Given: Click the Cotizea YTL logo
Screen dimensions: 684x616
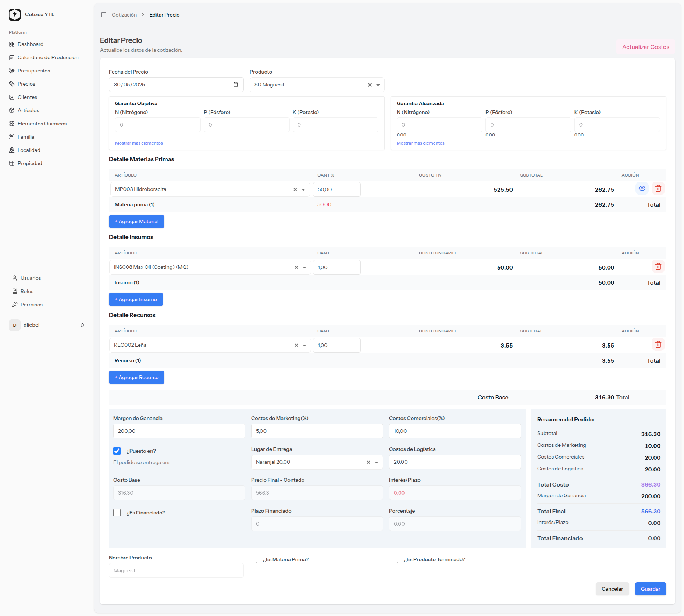Looking at the screenshot, I should point(15,15).
